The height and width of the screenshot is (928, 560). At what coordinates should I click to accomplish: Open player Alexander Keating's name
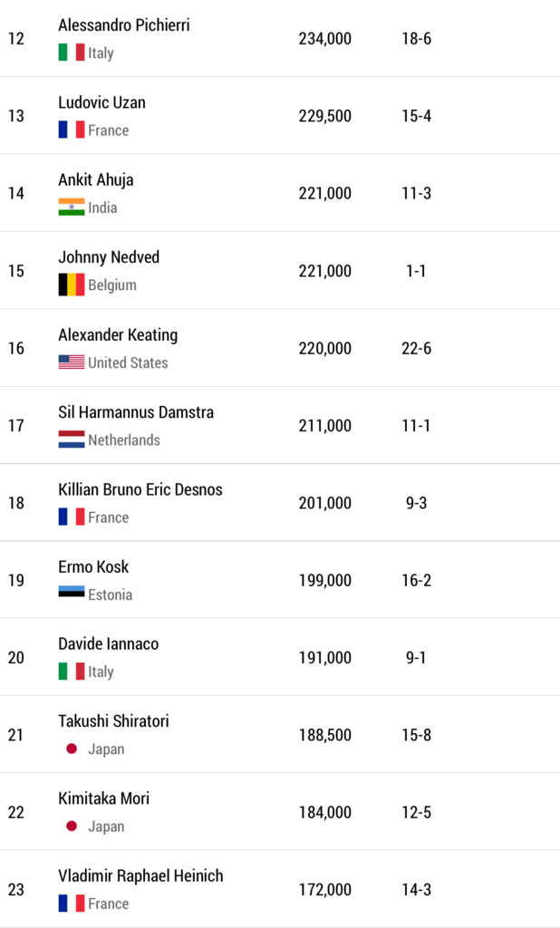click(118, 335)
